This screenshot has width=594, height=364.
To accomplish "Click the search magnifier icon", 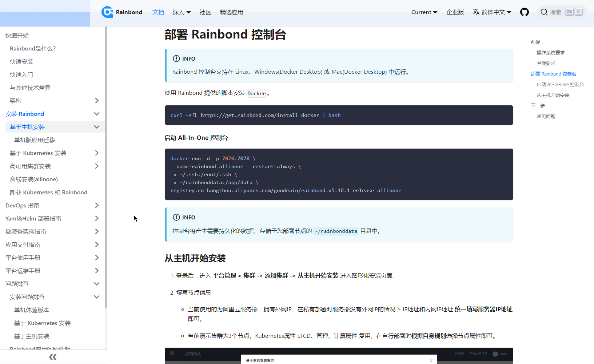I will pos(544,12).
